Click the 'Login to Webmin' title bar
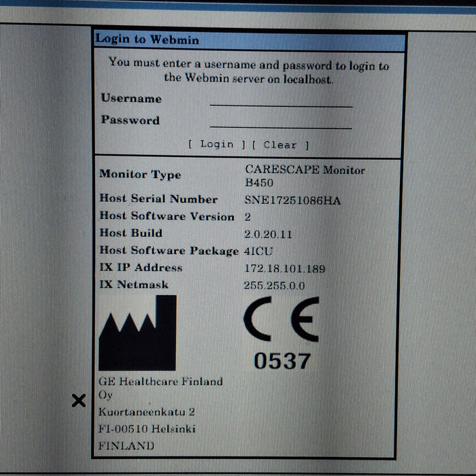 250,41
